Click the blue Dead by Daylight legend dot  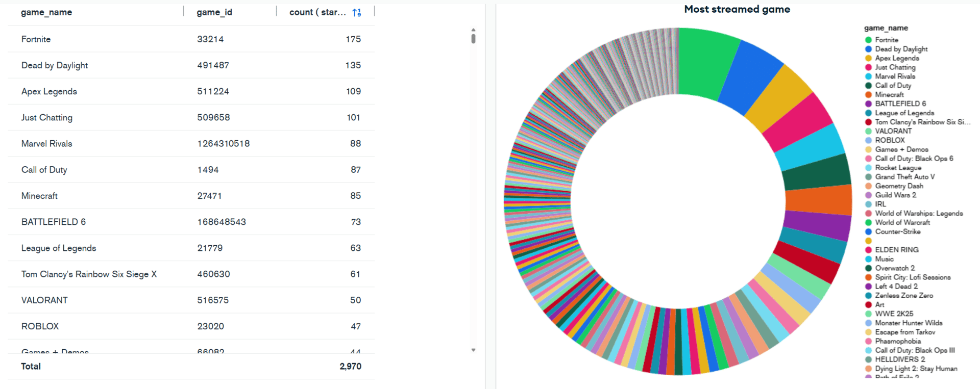click(868, 49)
